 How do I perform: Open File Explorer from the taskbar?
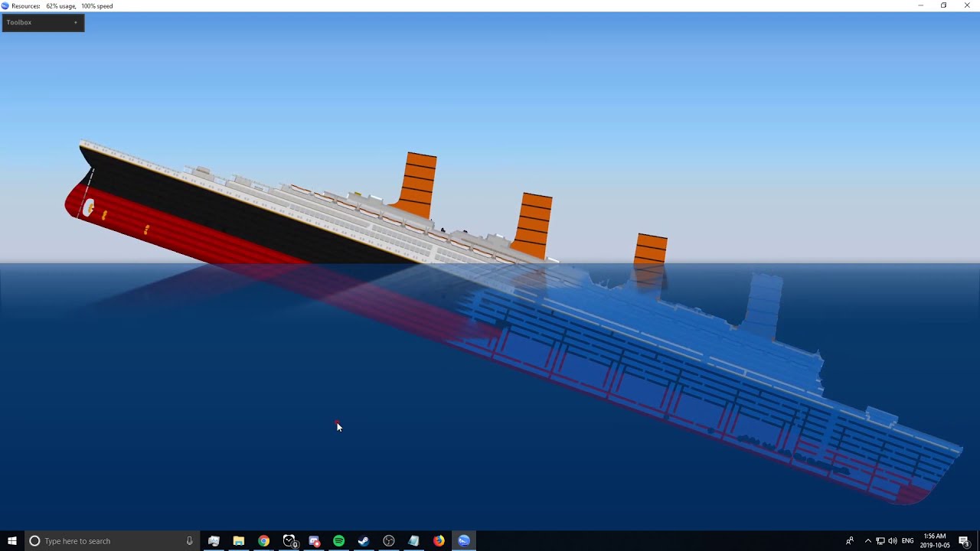pos(239,541)
